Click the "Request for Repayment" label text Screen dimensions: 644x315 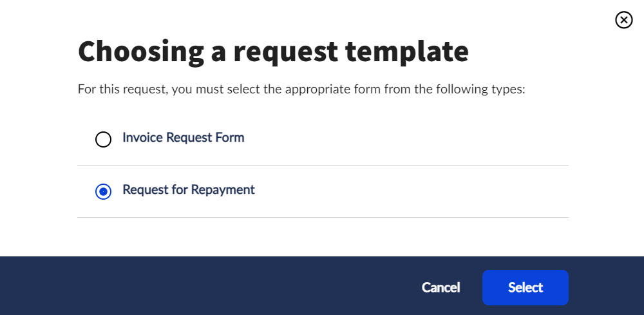point(188,190)
